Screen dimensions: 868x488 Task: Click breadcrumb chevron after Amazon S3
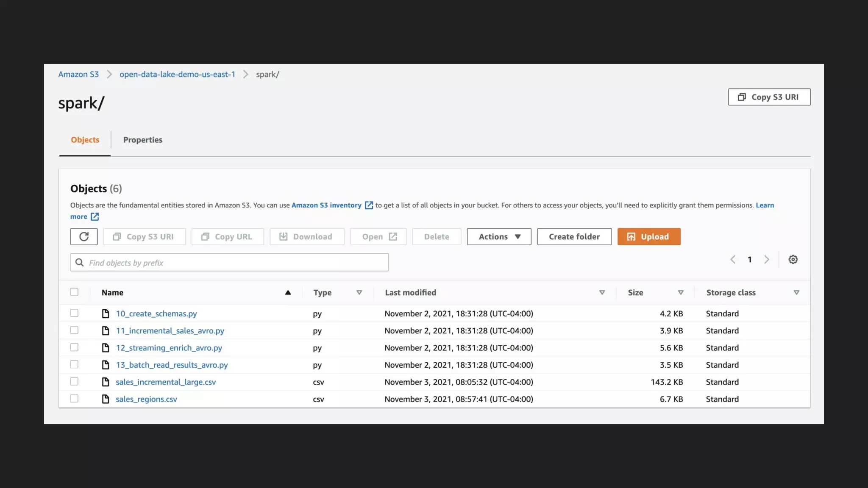coord(109,74)
